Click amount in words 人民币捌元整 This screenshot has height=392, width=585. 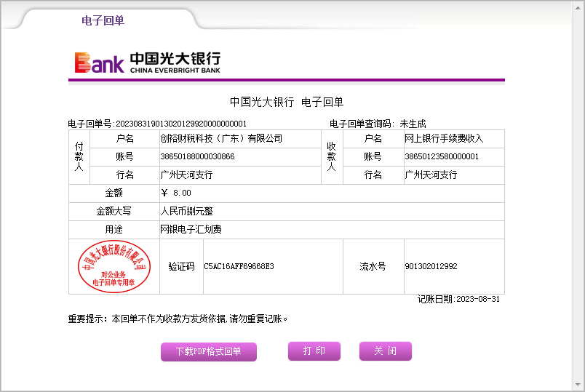tap(186, 211)
